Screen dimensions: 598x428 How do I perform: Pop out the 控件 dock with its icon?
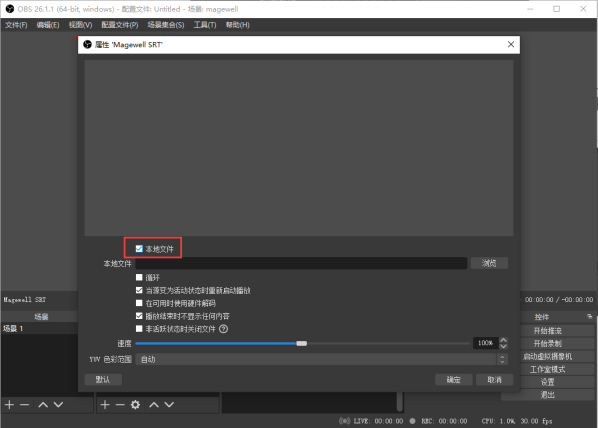click(590, 317)
